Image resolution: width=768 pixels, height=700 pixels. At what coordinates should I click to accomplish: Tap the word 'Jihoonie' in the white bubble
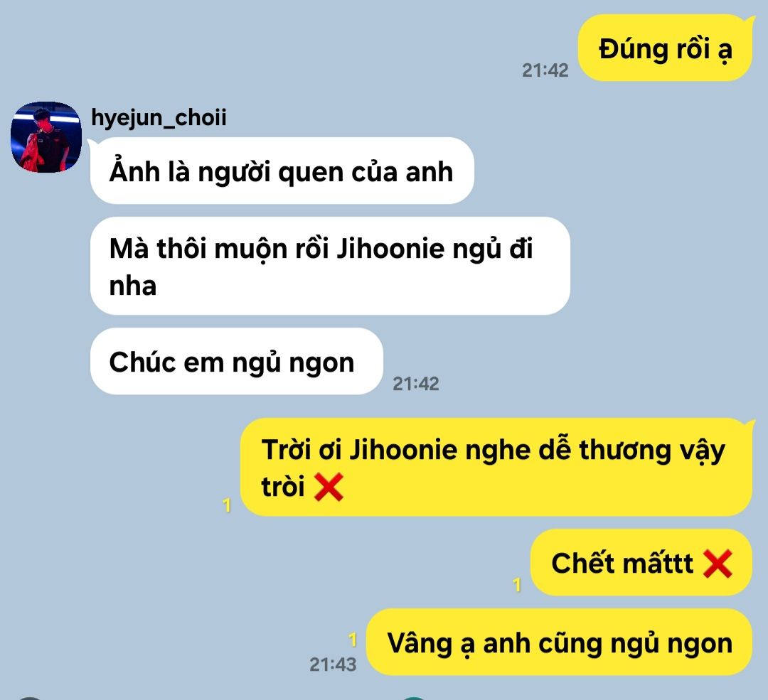point(390,249)
